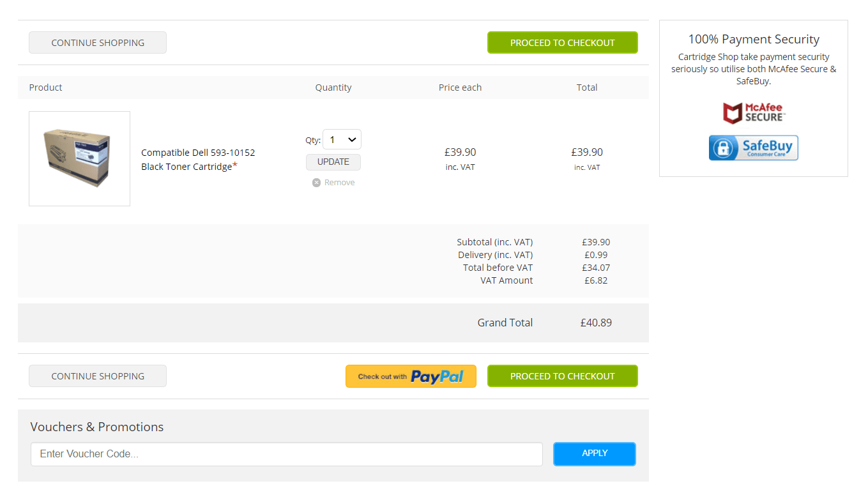Select the bottom CONTINUE SHOPPING button
Viewport: 868px width, 488px height.
coord(97,376)
